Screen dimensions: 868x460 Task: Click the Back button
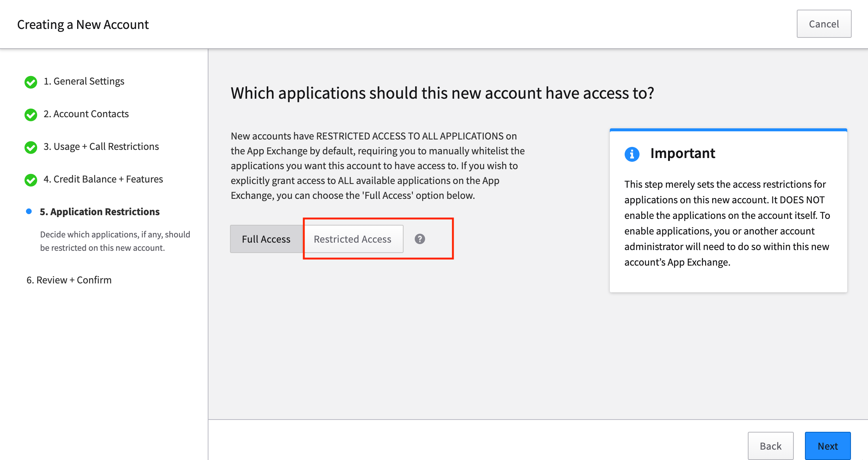point(770,446)
